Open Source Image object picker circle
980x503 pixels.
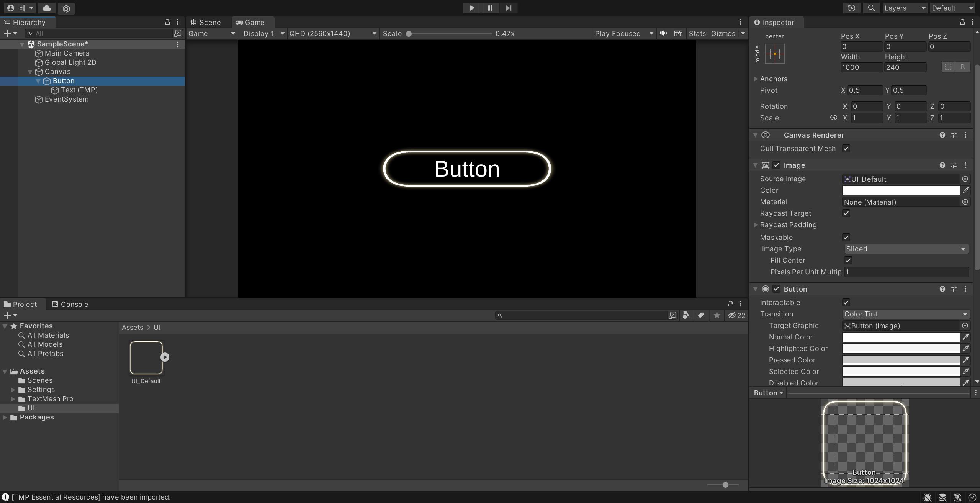965,179
